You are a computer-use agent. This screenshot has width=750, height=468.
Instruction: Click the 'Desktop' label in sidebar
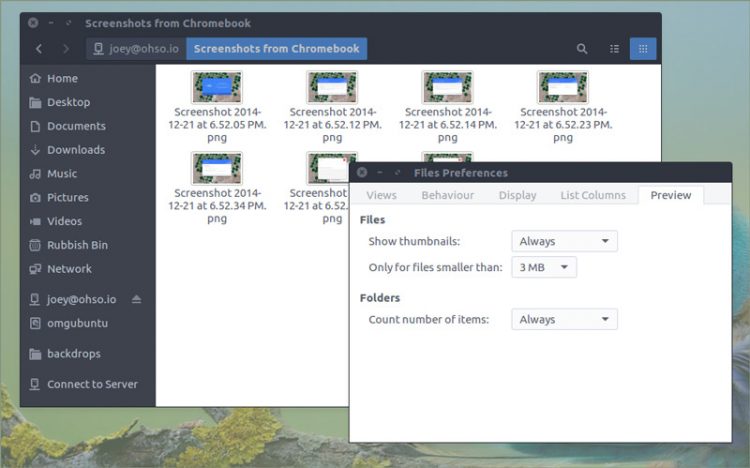(68, 102)
